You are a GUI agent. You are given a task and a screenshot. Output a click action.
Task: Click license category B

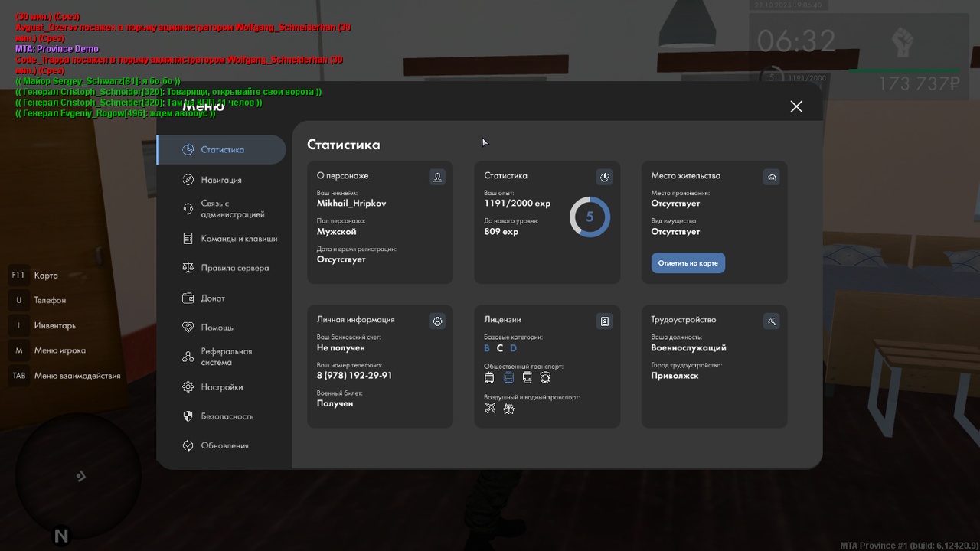pos(487,348)
